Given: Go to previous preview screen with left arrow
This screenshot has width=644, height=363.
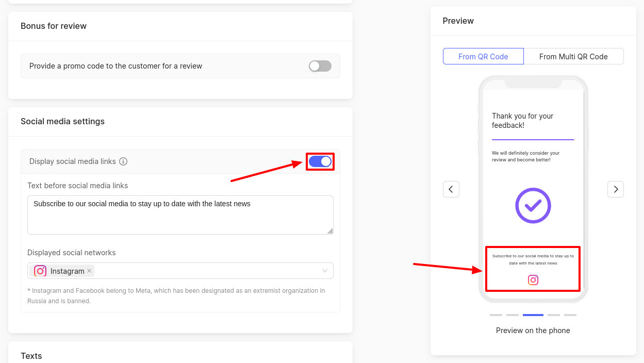Looking at the screenshot, I should pyautogui.click(x=451, y=189).
